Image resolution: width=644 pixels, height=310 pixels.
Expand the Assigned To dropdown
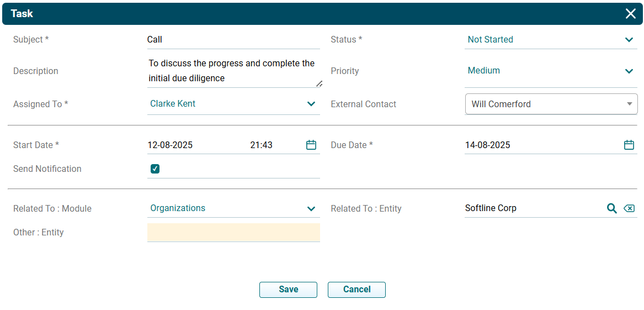[311, 104]
